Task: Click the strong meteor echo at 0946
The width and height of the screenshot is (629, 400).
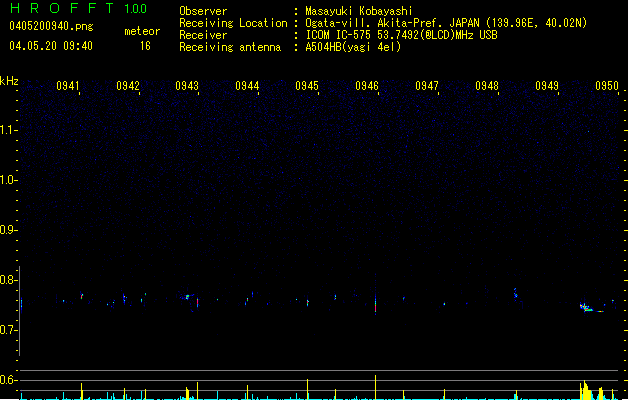Action: click(x=375, y=304)
